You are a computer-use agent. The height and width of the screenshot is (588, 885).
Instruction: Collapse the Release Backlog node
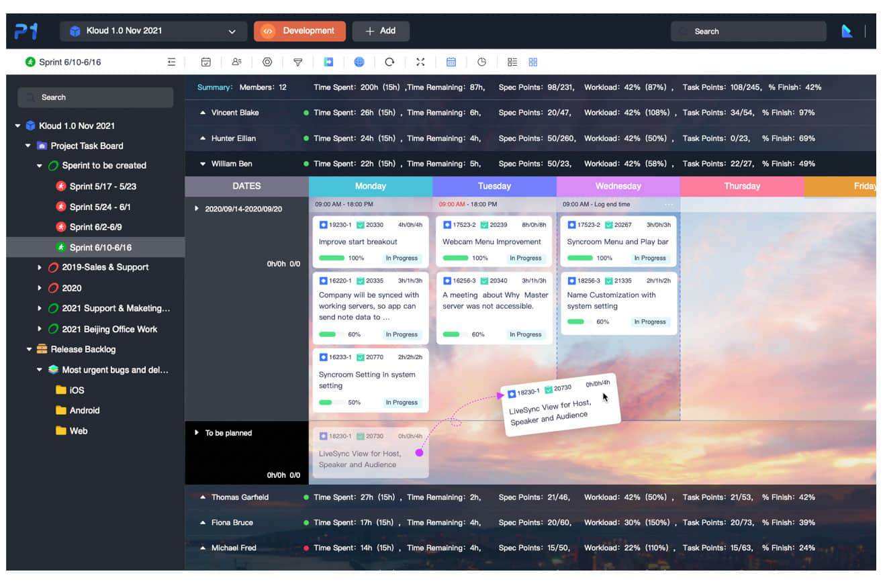coord(28,349)
